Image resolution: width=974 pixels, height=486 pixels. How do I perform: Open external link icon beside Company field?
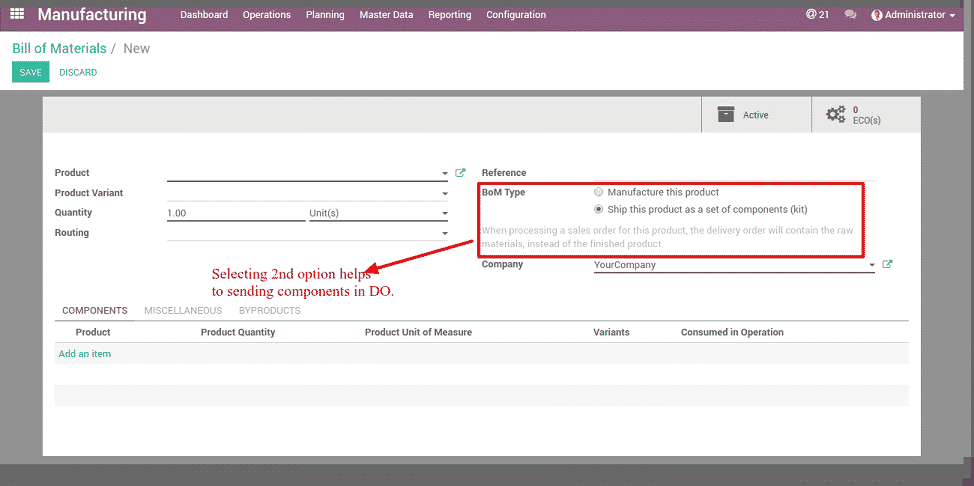(887, 265)
